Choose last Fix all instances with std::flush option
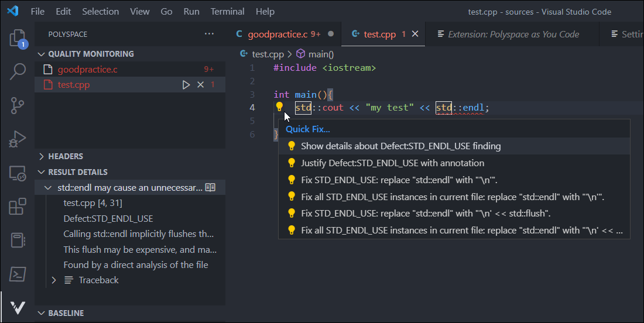 pyautogui.click(x=454, y=230)
